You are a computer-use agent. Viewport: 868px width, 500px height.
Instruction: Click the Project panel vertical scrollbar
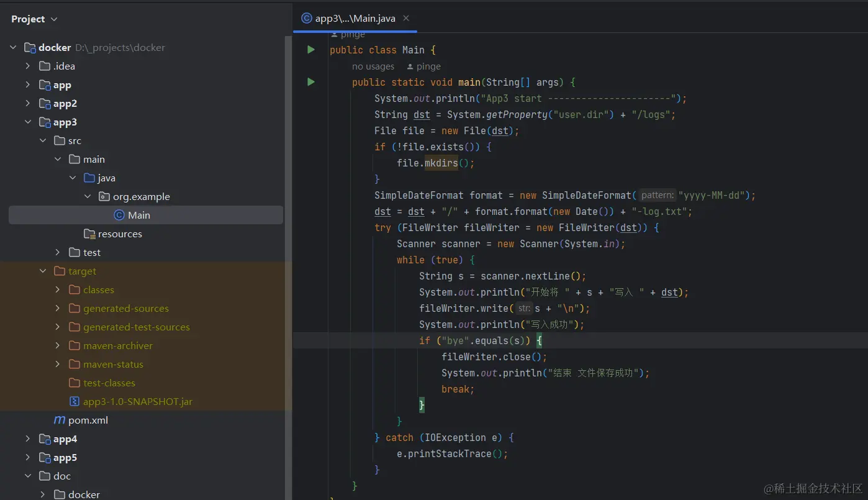tap(288, 267)
